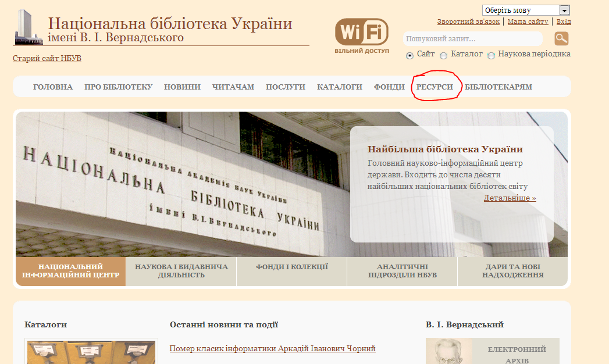609x364 pixels.
Task: Select the Каталог search radio button
Action: tap(443, 55)
